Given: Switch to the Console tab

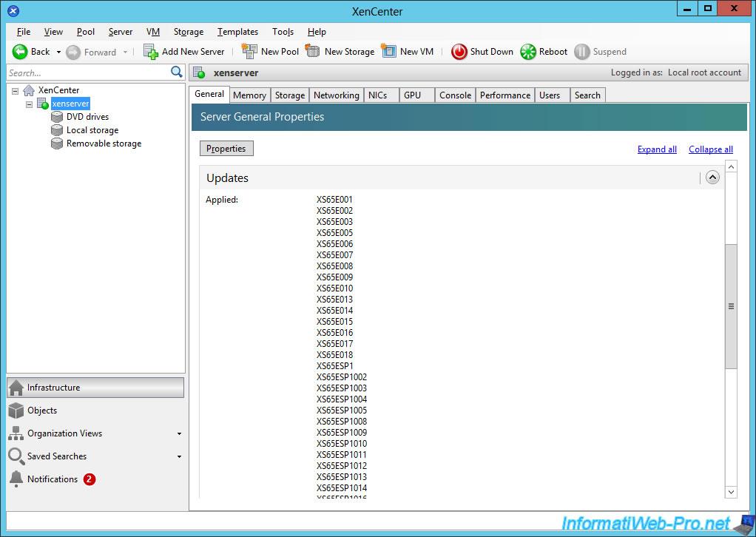Looking at the screenshot, I should [x=455, y=95].
